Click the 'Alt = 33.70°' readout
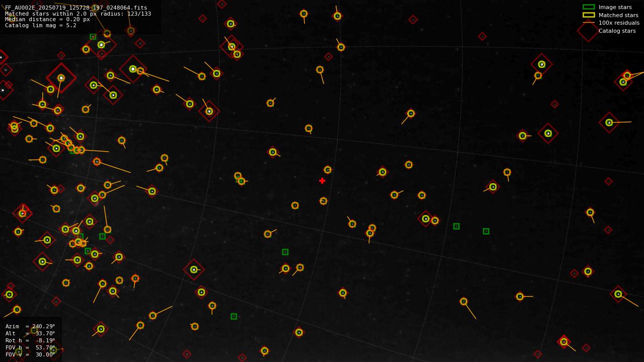The image size is (644, 362). pos(30,333)
